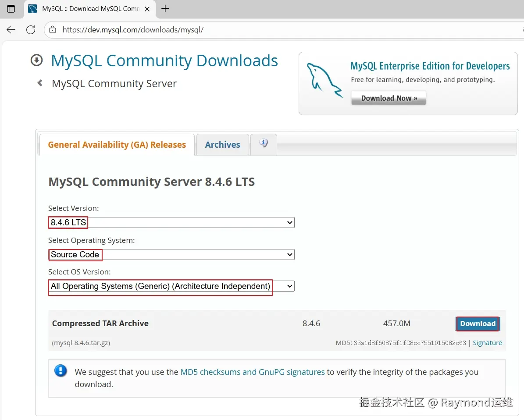Open MD5 checksums and GnuPG signatures link
The image size is (524, 420).
(x=253, y=372)
